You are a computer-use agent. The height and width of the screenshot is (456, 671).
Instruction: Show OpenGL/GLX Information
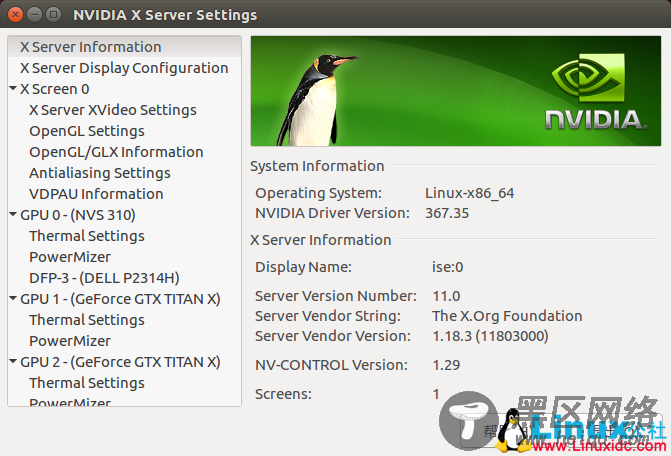point(116,152)
